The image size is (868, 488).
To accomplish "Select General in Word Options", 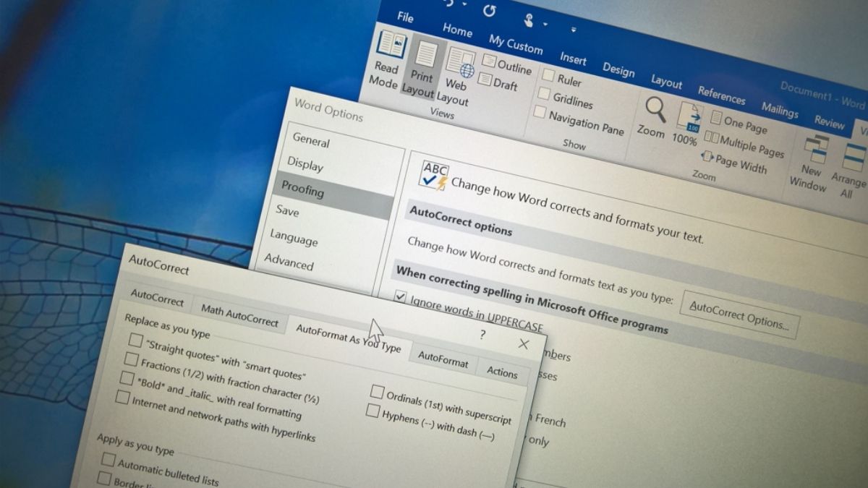I will (x=311, y=140).
